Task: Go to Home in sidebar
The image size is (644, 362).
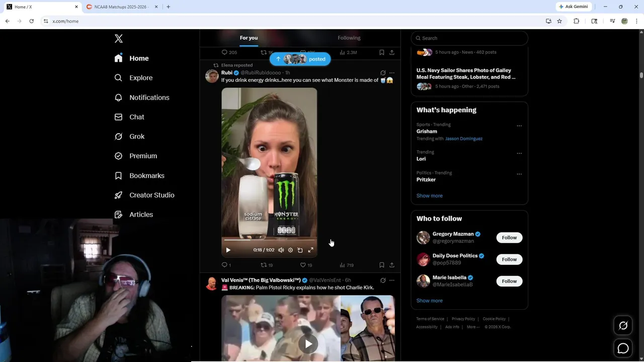Action: click(131, 58)
